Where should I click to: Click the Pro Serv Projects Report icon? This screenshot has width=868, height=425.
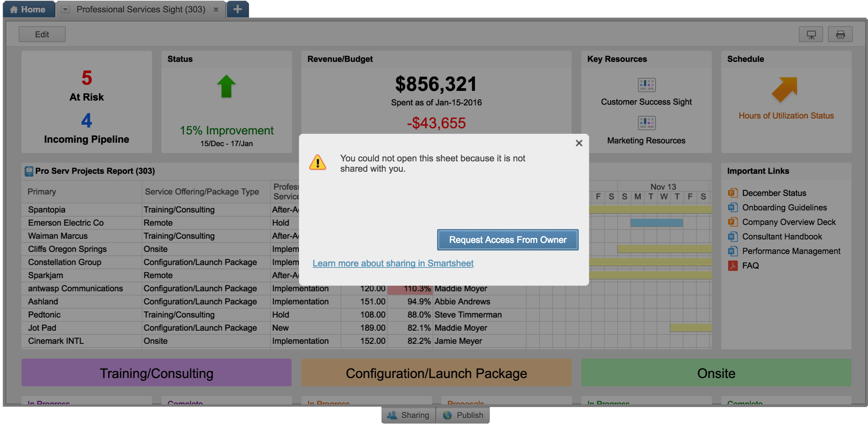[x=29, y=171]
